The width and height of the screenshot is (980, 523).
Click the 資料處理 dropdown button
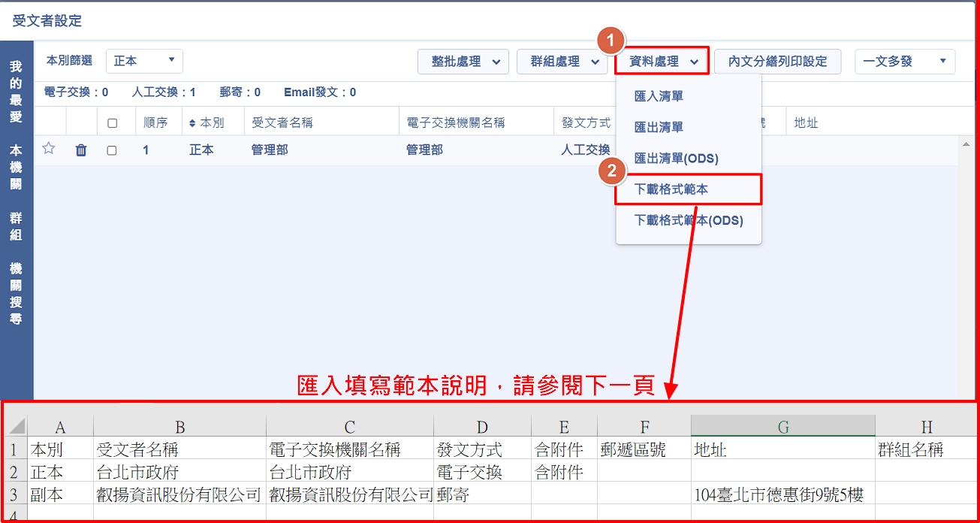click(x=661, y=62)
